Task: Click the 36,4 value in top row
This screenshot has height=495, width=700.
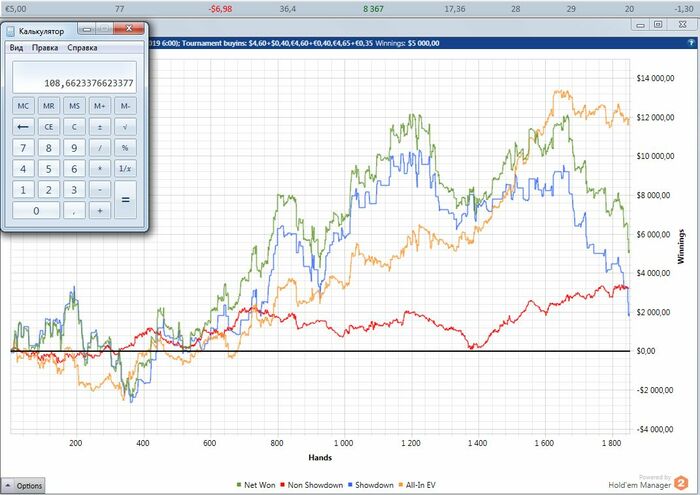Action: [x=287, y=8]
